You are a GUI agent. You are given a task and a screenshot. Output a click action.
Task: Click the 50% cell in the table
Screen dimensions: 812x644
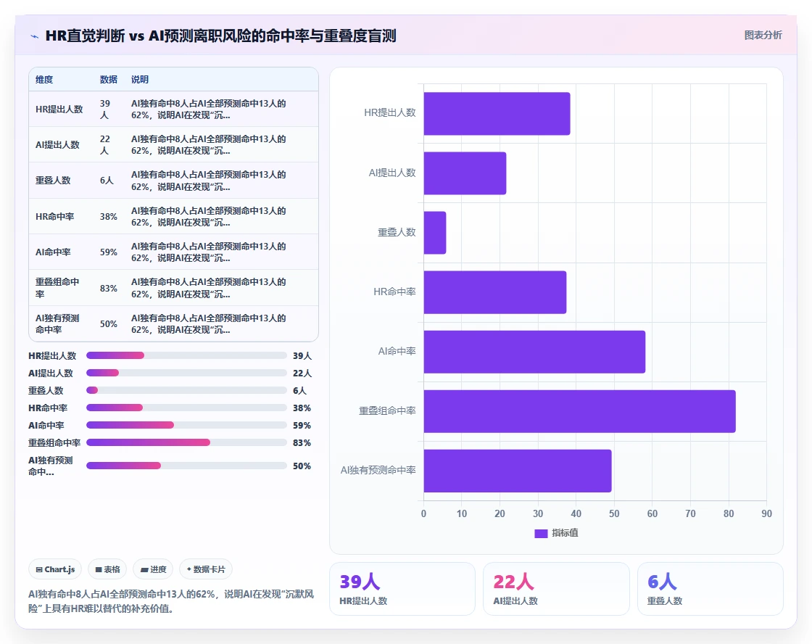click(109, 324)
